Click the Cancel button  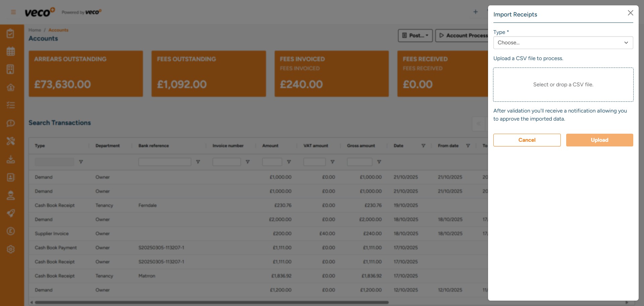click(527, 140)
